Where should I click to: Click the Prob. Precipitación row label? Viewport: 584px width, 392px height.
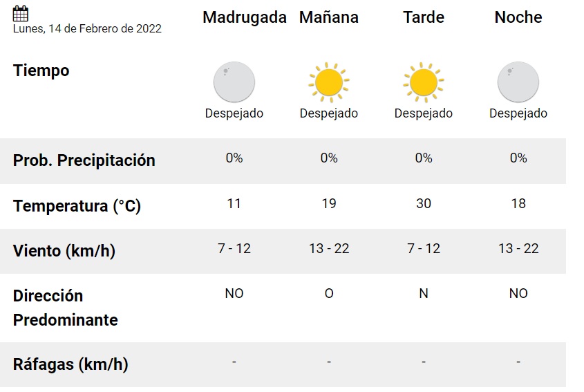tap(84, 160)
